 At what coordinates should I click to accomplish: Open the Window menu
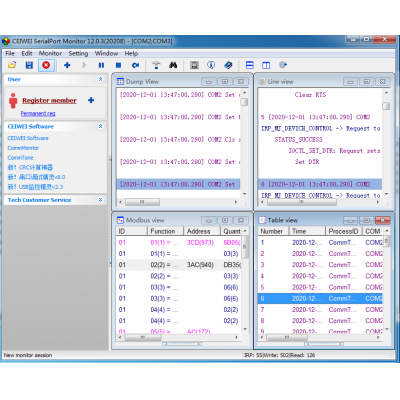[106, 53]
